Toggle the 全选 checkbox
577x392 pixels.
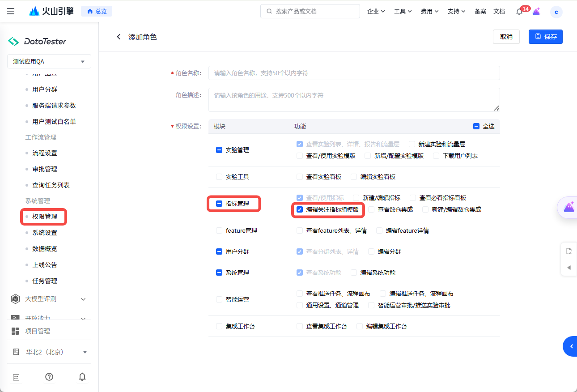coord(476,127)
